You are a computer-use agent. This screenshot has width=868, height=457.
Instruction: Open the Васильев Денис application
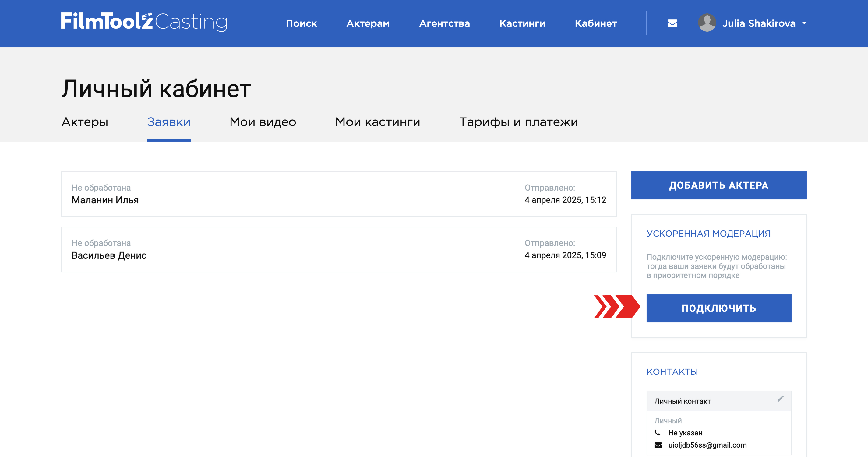point(339,250)
